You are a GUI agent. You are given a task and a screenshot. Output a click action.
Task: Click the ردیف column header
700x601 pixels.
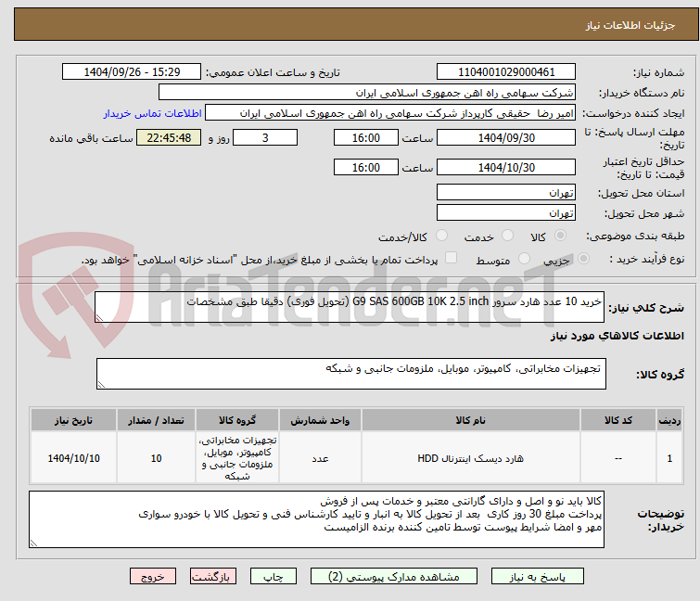(669, 420)
